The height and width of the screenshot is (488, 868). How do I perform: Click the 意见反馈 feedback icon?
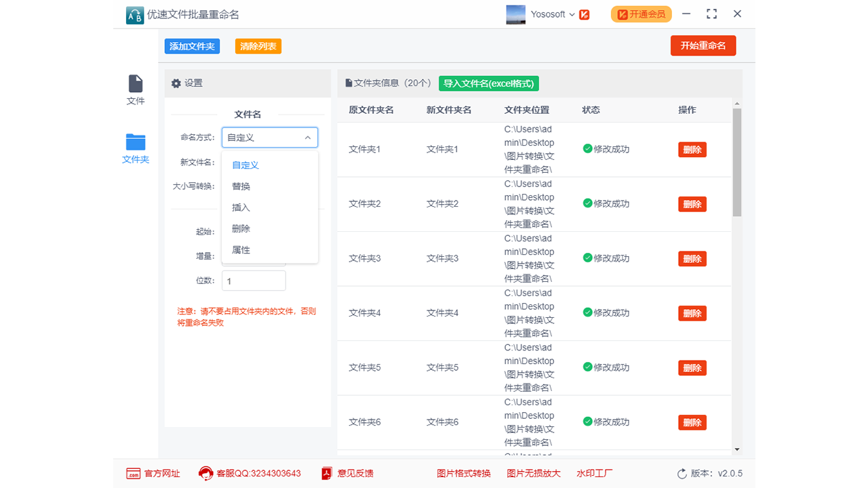pos(325,473)
